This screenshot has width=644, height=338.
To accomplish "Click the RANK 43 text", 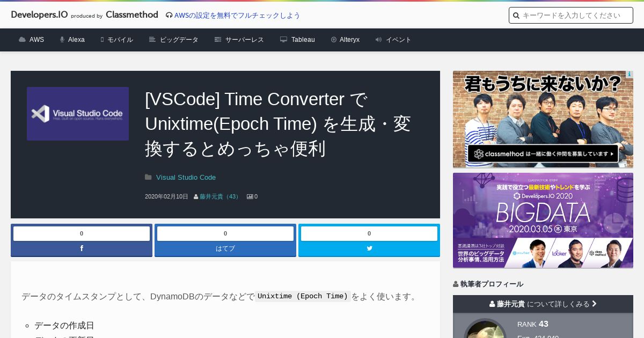I will (533, 324).
